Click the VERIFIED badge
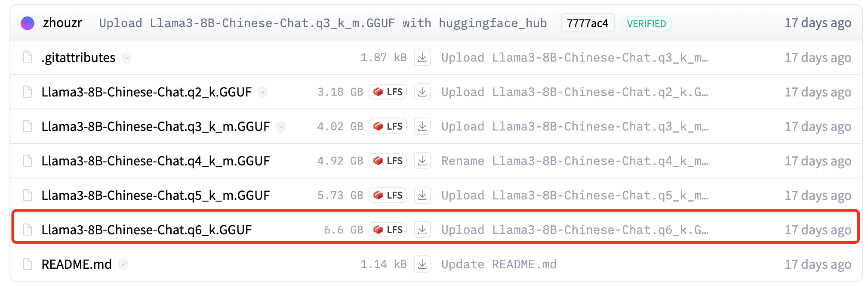 pos(646,24)
